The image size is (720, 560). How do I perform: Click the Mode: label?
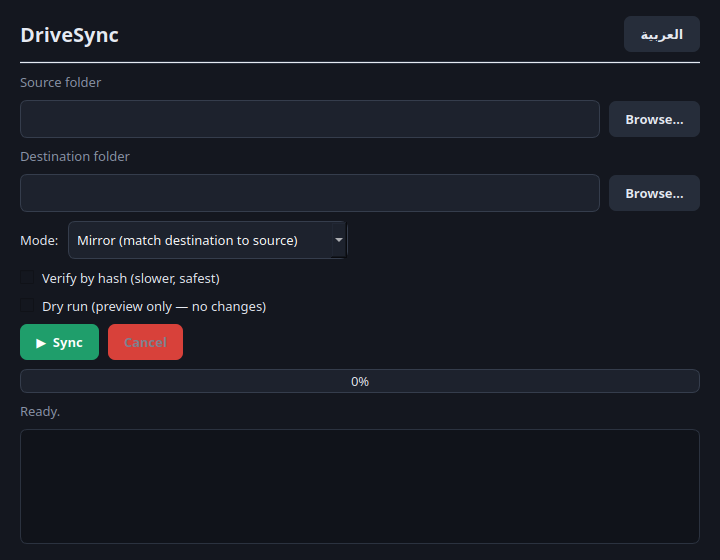tap(39, 241)
